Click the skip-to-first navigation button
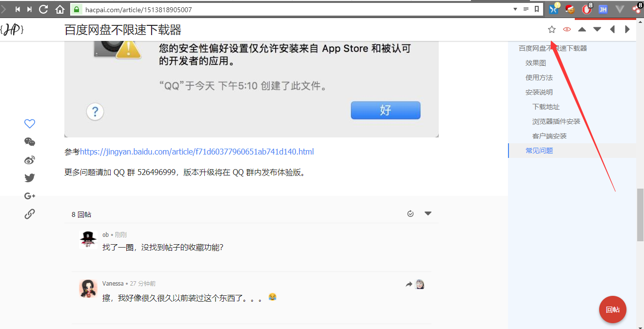The image size is (644, 329). coord(17,9)
